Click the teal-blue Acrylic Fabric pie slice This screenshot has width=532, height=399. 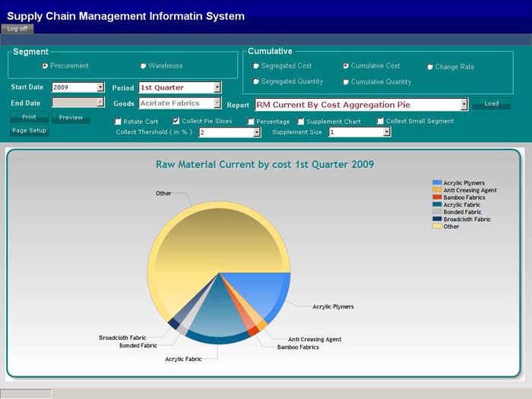coord(217,315)
